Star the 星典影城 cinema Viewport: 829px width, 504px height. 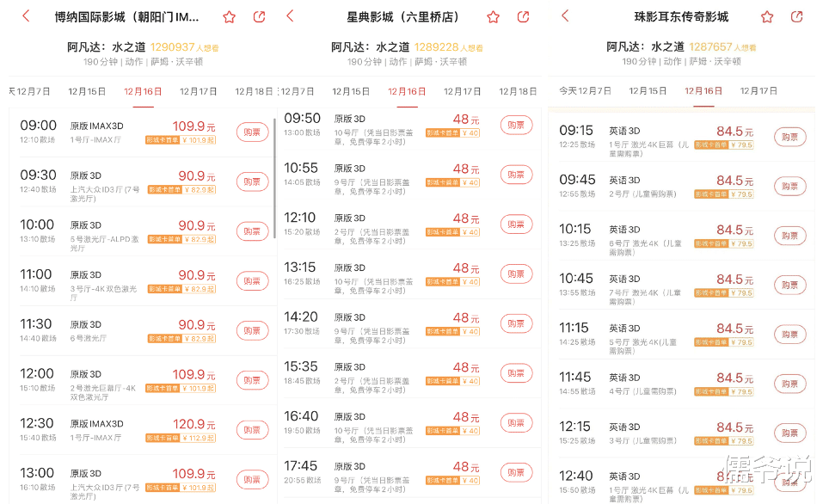point(494,17)
